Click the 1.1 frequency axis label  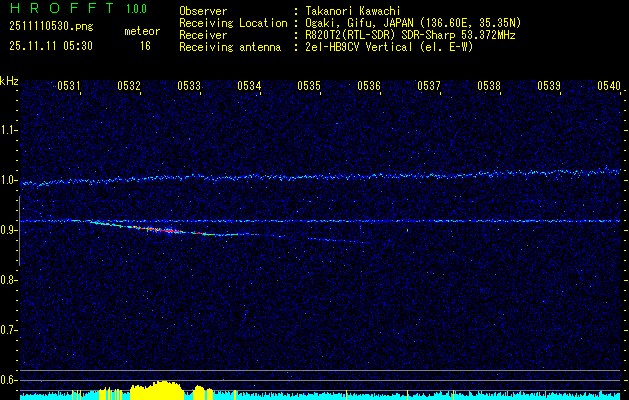[x=9, y=130]
